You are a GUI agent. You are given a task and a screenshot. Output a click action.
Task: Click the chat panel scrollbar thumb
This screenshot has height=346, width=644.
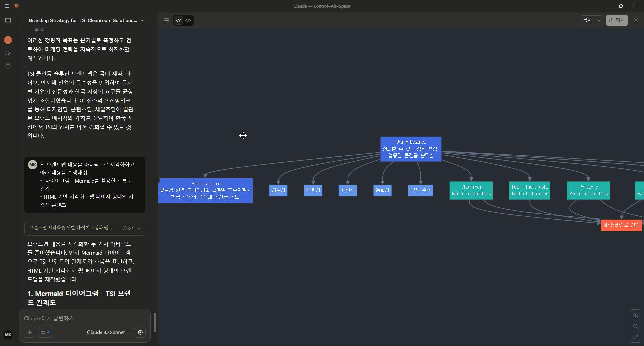pos(155,322)
